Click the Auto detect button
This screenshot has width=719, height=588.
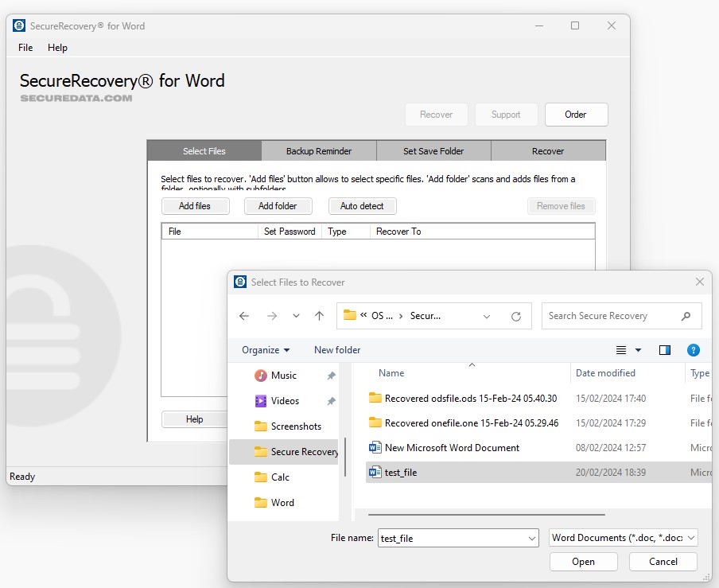click(x=362, y=206)
